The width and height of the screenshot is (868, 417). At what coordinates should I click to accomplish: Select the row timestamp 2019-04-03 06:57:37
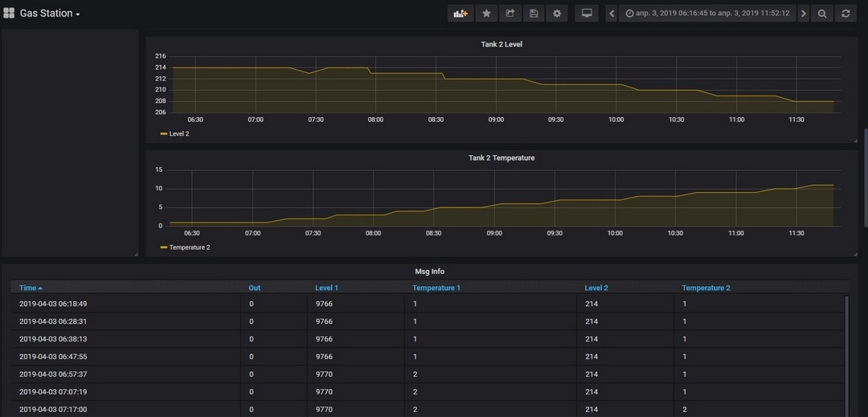(x=53, y=374)
